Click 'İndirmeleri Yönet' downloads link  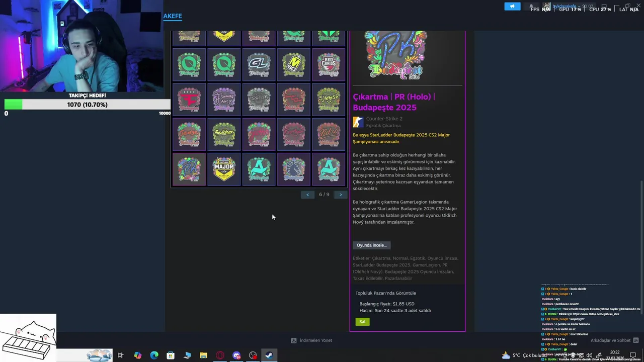coord(311,340)
